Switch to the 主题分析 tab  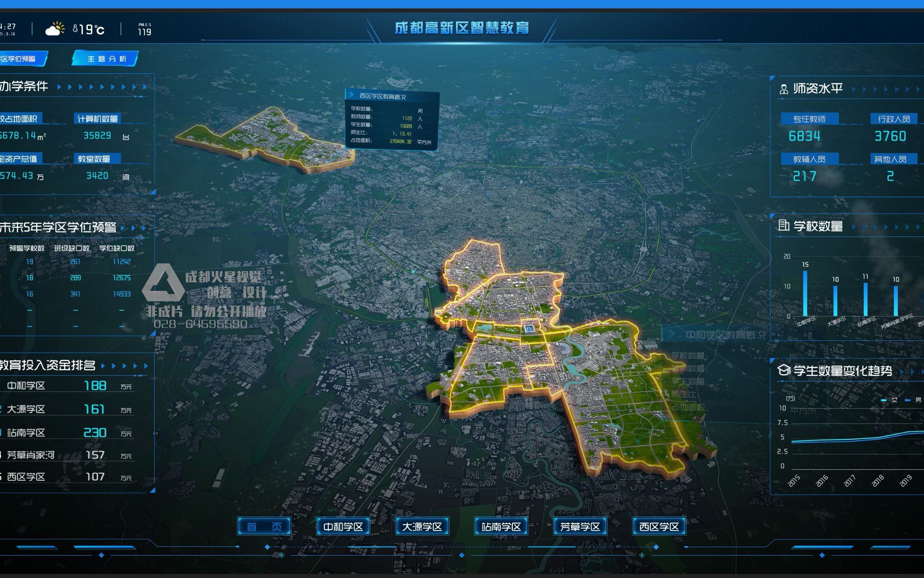106,59
